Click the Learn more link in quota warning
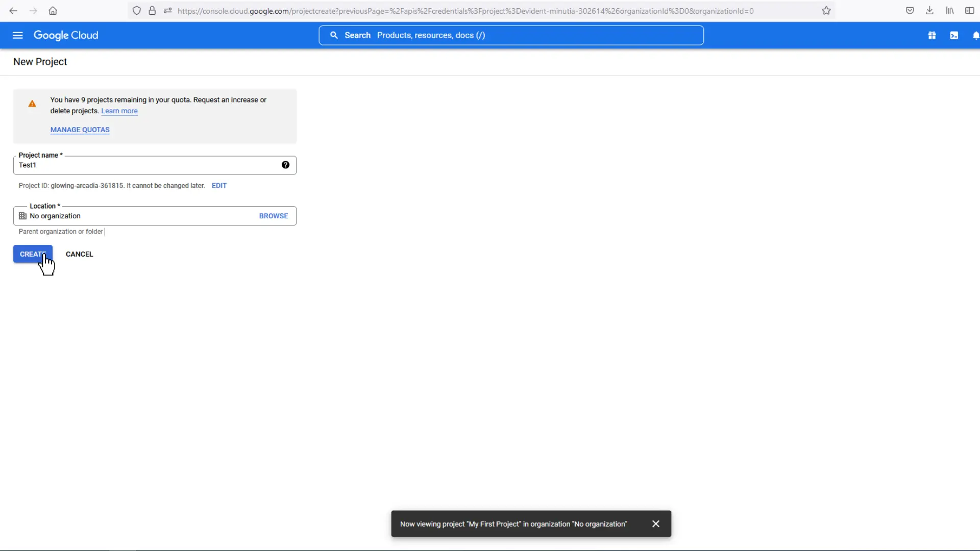The image size is (980, 551). click(119, 110)
